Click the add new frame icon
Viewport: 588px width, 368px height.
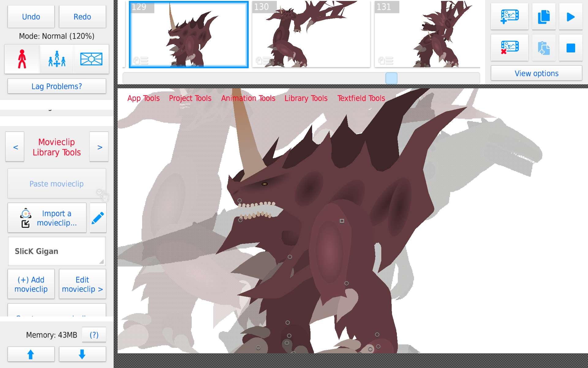tap(509, 17)
